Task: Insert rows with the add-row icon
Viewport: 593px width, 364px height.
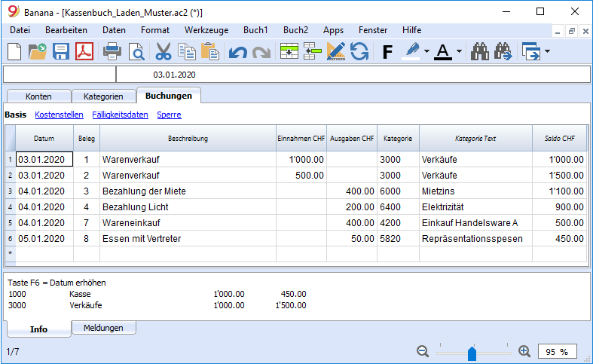Action: point(289,51)
